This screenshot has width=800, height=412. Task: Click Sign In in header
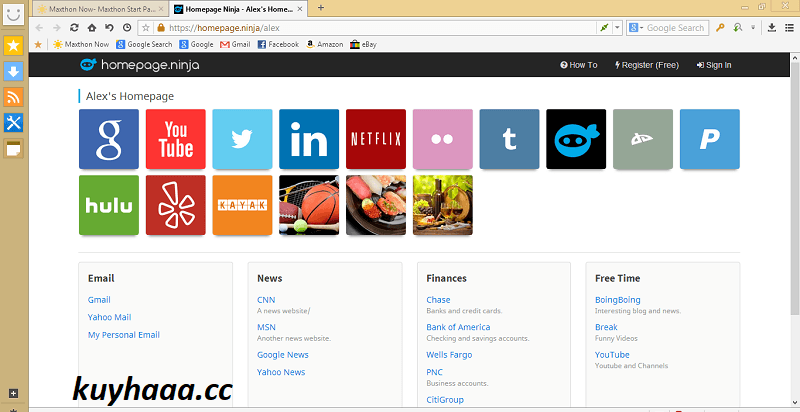714,65
